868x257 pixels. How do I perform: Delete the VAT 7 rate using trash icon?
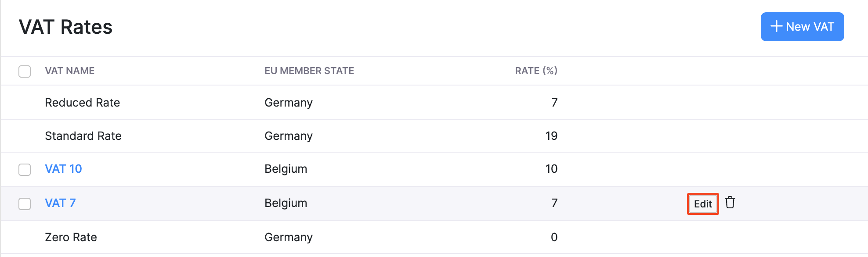(730, 203)
